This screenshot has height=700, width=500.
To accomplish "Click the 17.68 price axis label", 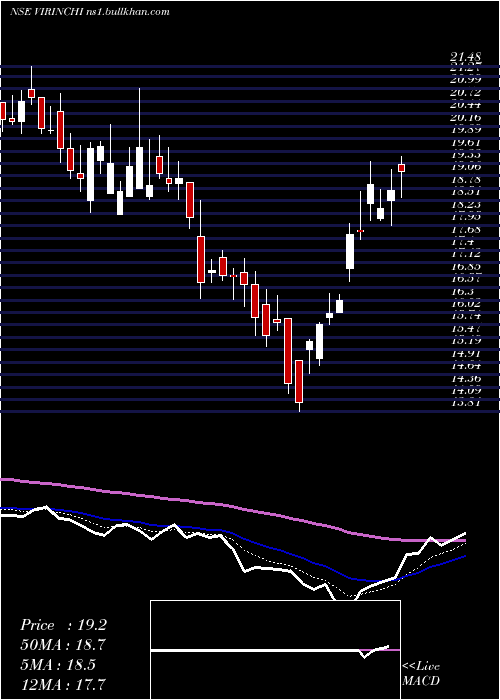I will (466, 229).
